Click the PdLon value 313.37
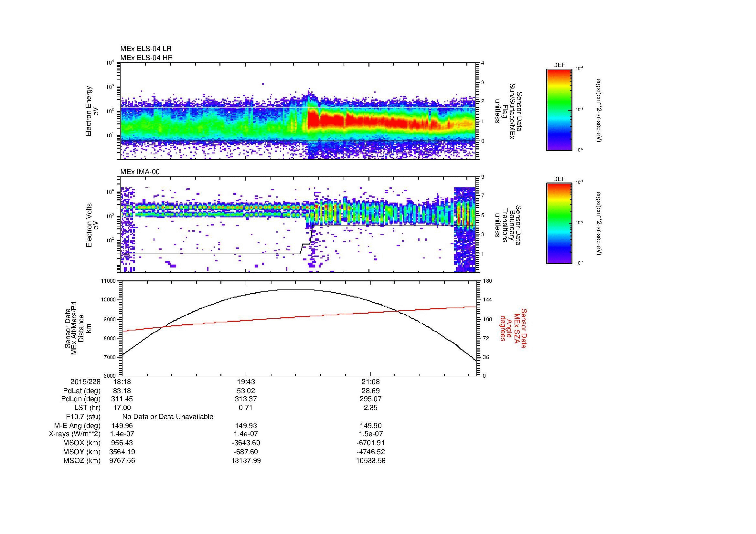 pyautogui.click(x=246, y=399)
